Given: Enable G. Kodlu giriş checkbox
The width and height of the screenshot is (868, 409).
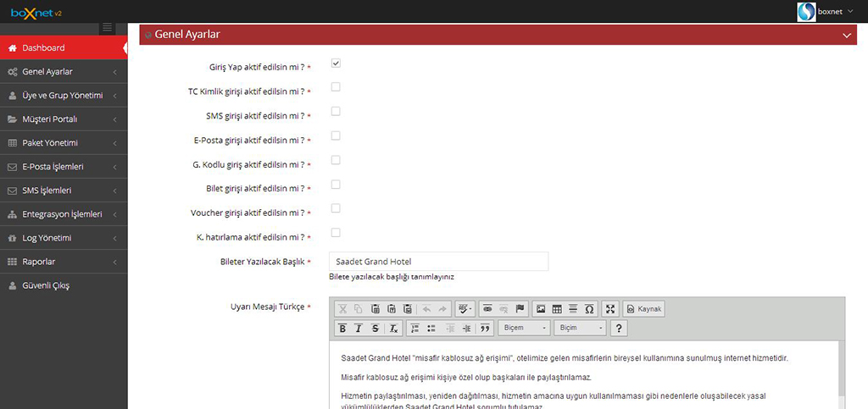Looking at the screenshot, I should click(x=336, y=160).
